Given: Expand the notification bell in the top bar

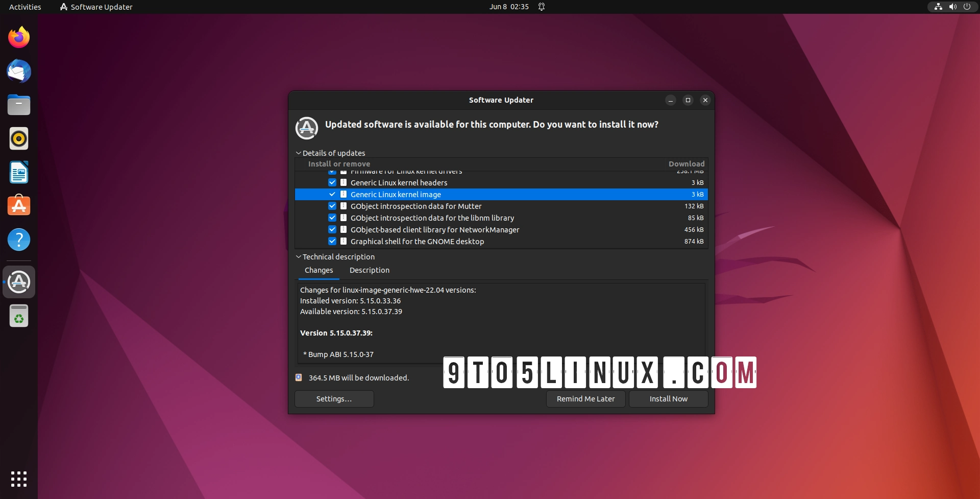Looking at the screenshot, I should coord(542,7).
